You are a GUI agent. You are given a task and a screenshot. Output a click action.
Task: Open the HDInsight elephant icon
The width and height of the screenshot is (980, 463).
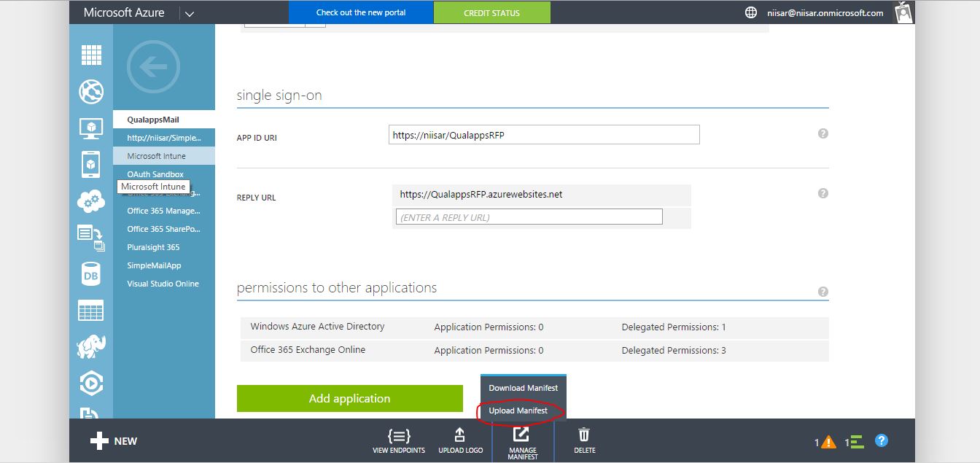click(x=91, y=347)
